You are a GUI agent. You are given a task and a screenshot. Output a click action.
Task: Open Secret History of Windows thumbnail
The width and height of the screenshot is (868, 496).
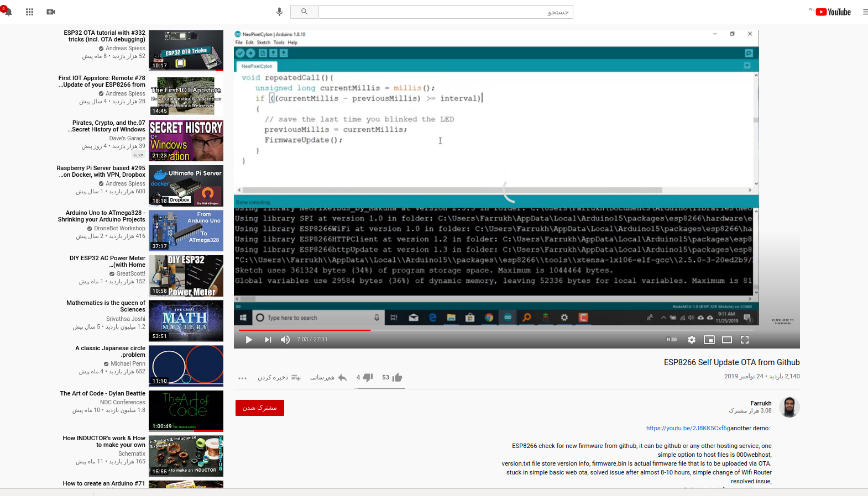pos(186,140)
